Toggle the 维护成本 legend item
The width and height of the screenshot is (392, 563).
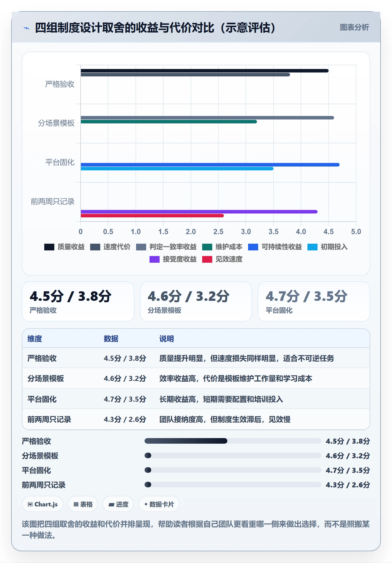click(222, 247)
